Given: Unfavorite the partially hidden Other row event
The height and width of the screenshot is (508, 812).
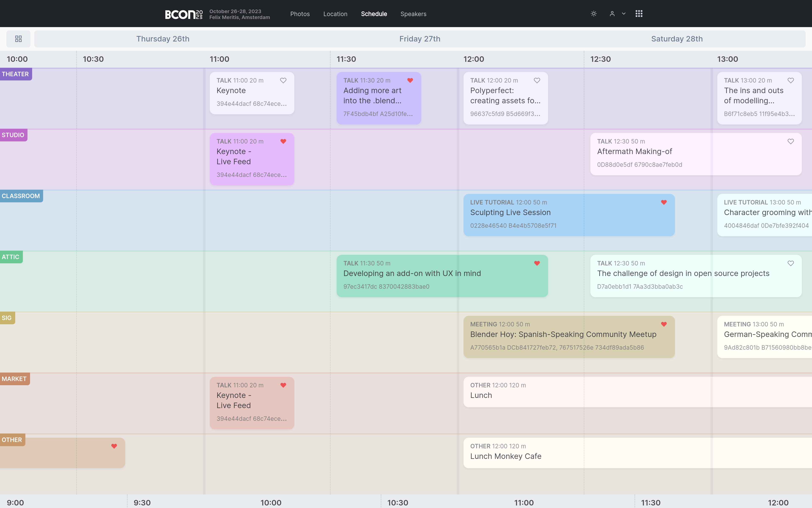Looking at the screenshot, I should [x=114, y=446].
